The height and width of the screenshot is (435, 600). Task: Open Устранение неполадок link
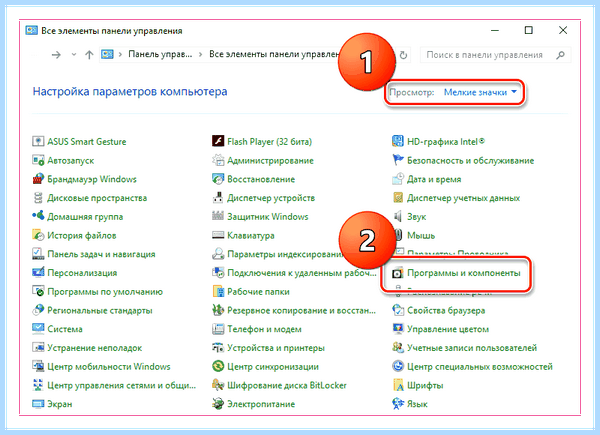pyautogui.click(x=95, y=348)
